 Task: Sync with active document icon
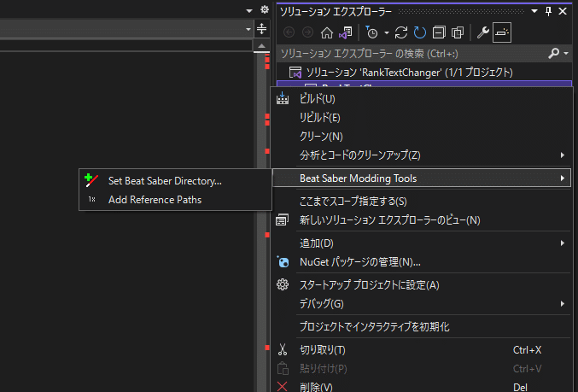pyautogui.click(x=401, y=32)
